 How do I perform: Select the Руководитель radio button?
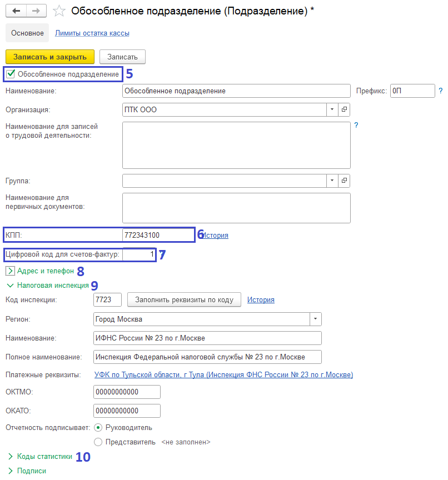tap(98, 428)
